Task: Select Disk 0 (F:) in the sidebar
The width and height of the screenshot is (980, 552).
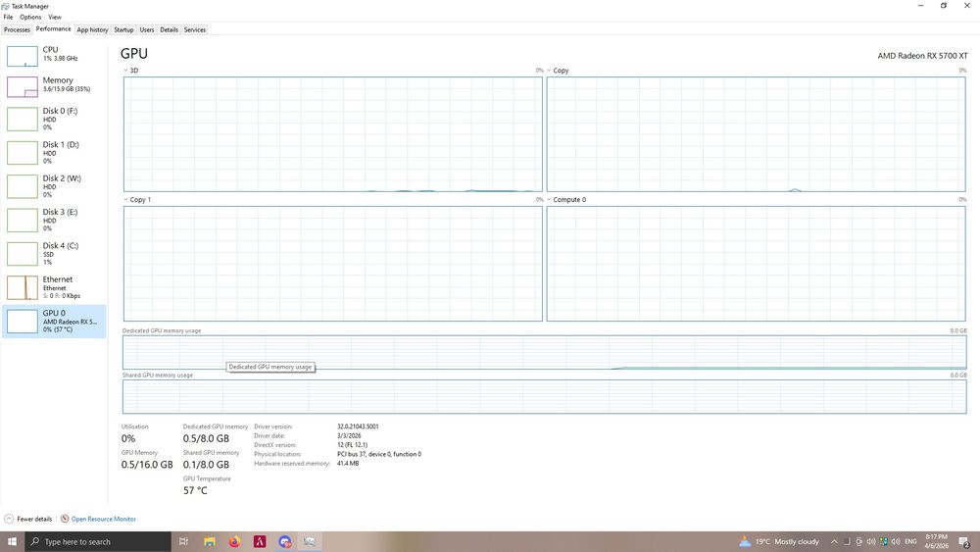Action: [54, 119]
